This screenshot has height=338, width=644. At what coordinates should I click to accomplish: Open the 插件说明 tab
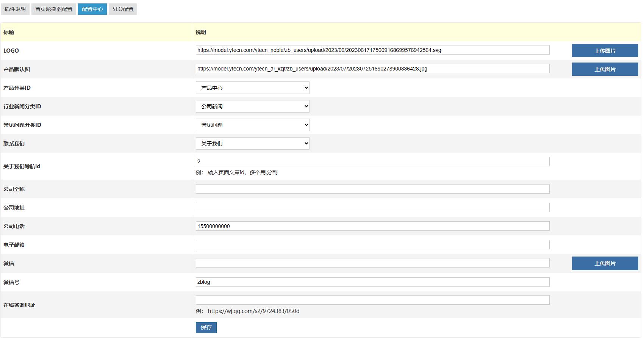point(15,9)
